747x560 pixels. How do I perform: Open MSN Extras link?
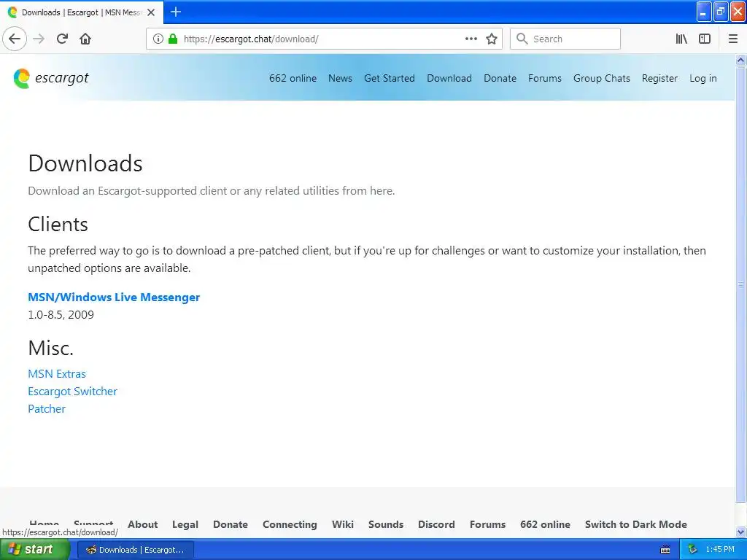coord(57,374)
